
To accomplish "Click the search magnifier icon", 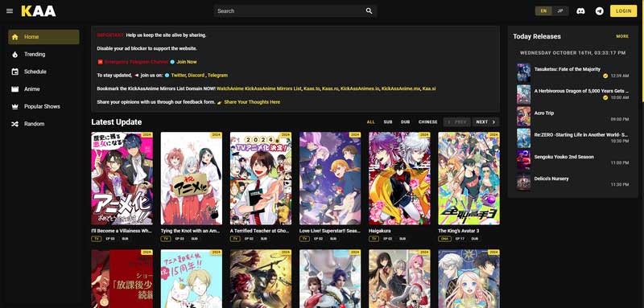I will tap(369, 11).
